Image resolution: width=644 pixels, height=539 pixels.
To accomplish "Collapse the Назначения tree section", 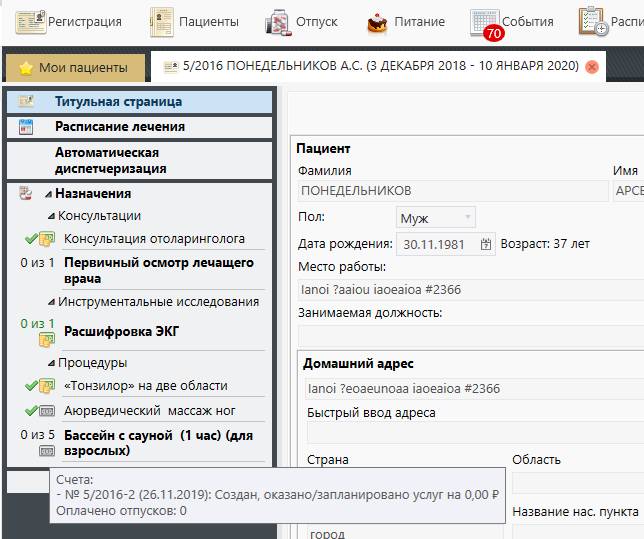I will click(x=48, y=194).
